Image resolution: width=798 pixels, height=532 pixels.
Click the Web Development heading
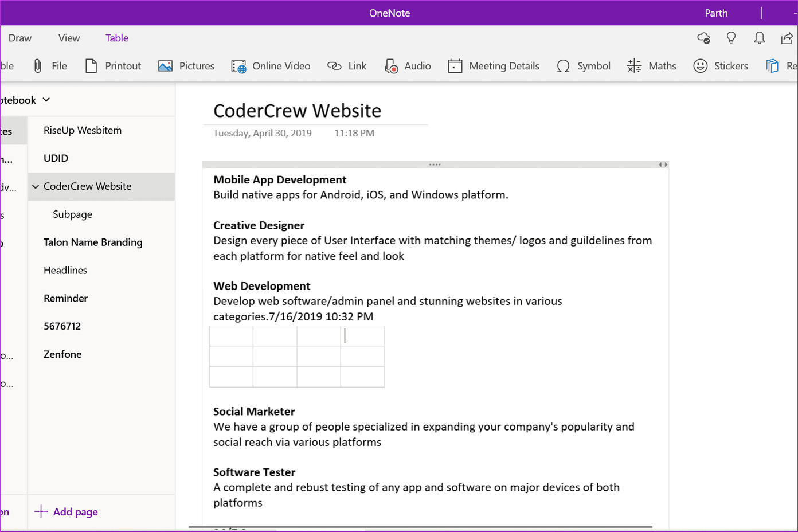click(x=261, y=286)
